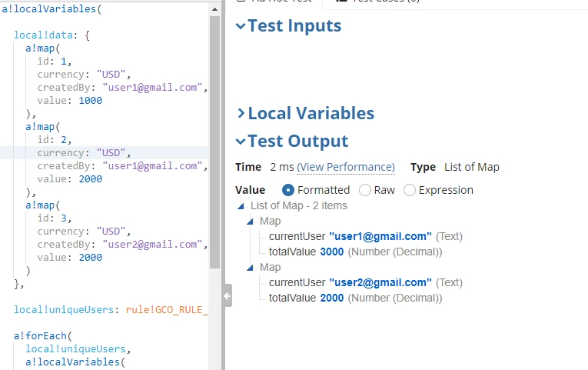This screenshot has width=588, height=370.
Task: Click the createdBy "user2@gmail.com" code line
Action: click(123, 245)
